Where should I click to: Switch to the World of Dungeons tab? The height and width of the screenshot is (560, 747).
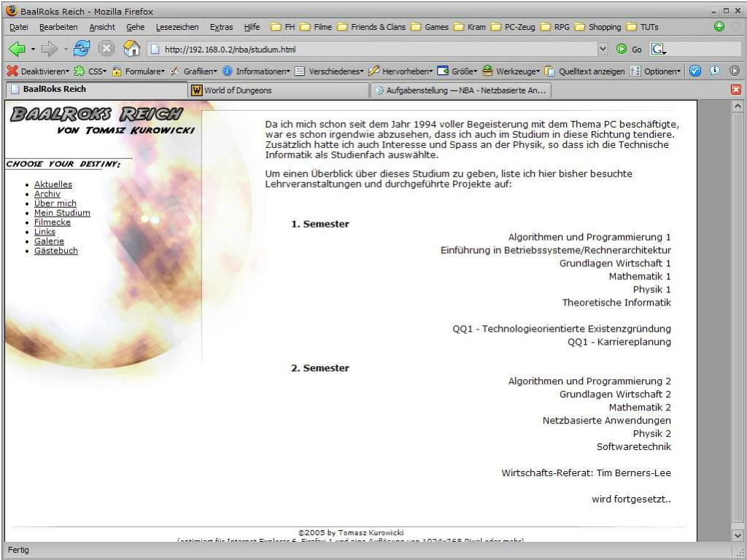pos(278,90)
